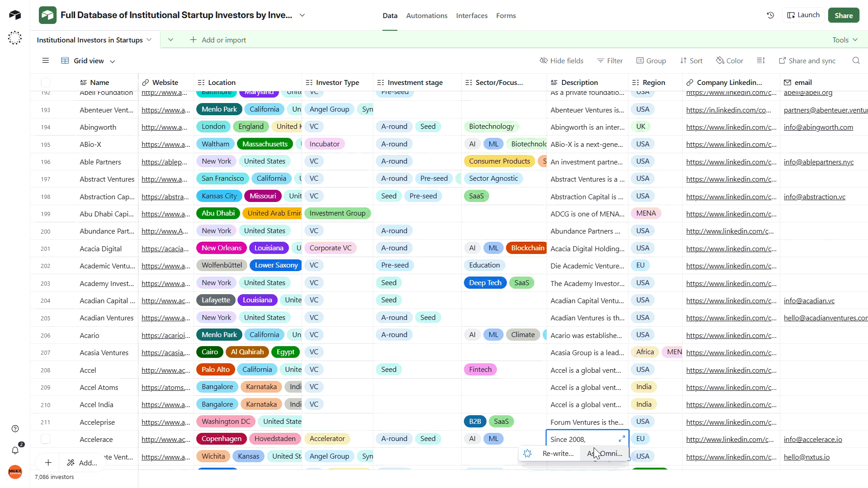Screen dimensions: 868x488
Task: Open the Interfaces tab
Action: coord(472,15)
